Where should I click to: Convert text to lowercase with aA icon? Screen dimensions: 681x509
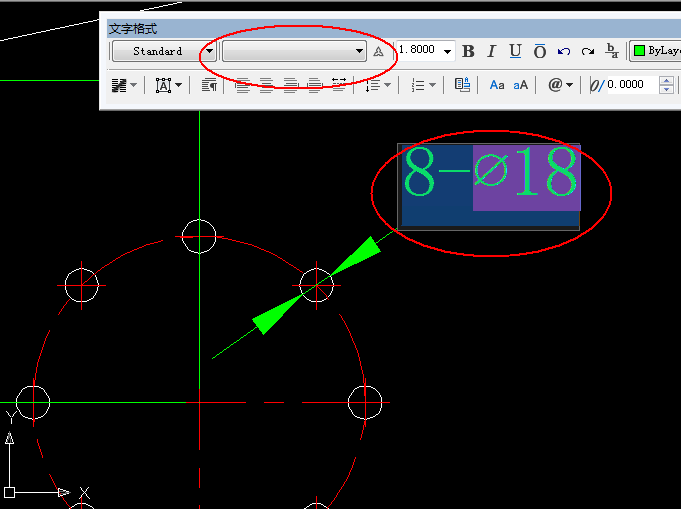click(x=520, y=85)
